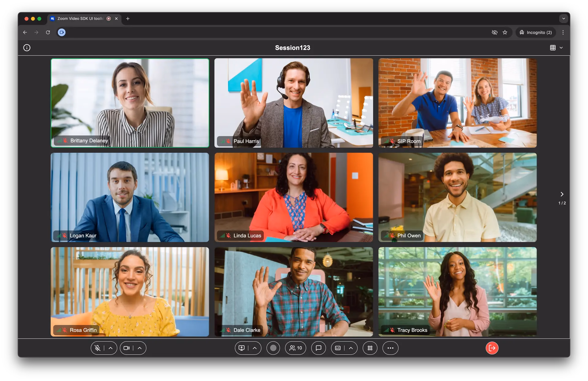
Task: Enable closed captions
Action: click(338, 348)
